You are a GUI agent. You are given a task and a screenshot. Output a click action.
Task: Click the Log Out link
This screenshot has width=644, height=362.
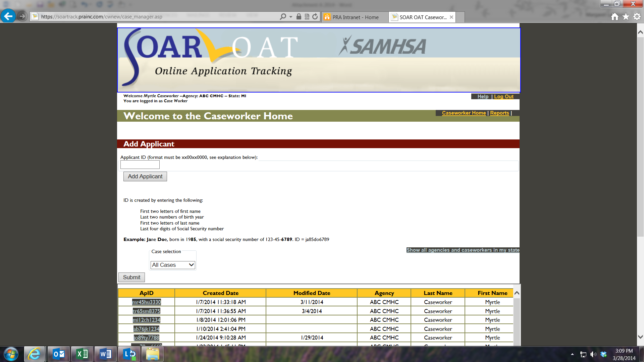pyautogui.click(x=503, y=97)
